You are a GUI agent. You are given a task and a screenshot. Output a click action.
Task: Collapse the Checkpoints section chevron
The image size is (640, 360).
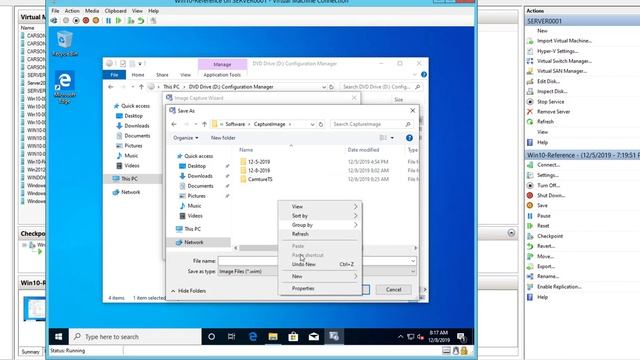(511, 233)
